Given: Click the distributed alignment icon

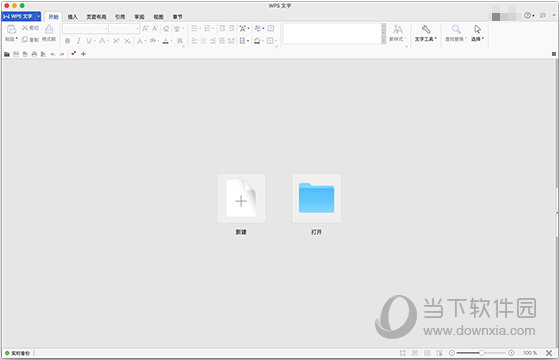Looking at the screenshot, I should point(231,41).
